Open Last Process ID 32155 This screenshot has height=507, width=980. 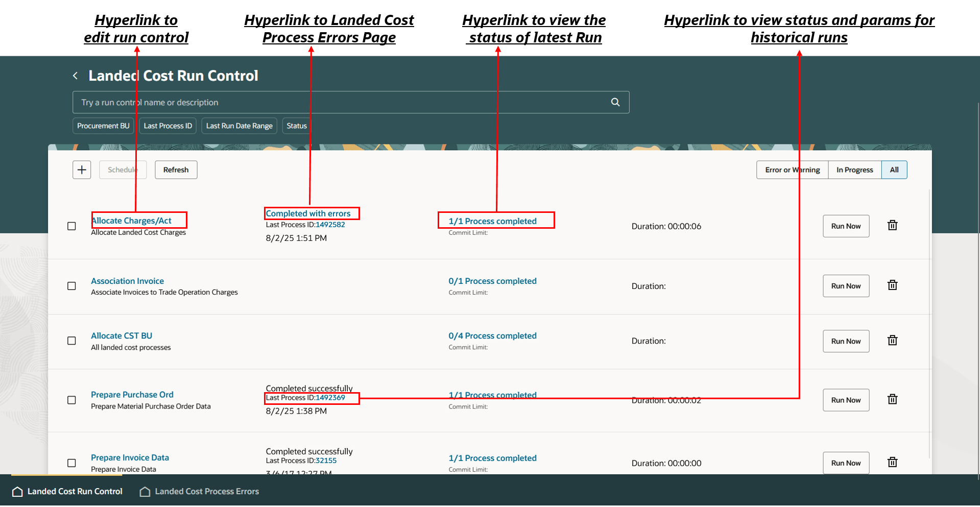click(326, 461)
